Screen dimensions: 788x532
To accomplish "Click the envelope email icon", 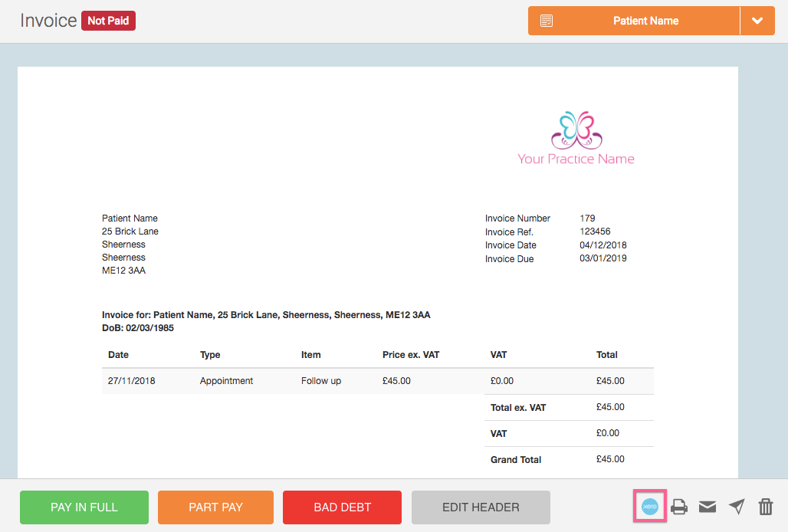I will (708, 507).
